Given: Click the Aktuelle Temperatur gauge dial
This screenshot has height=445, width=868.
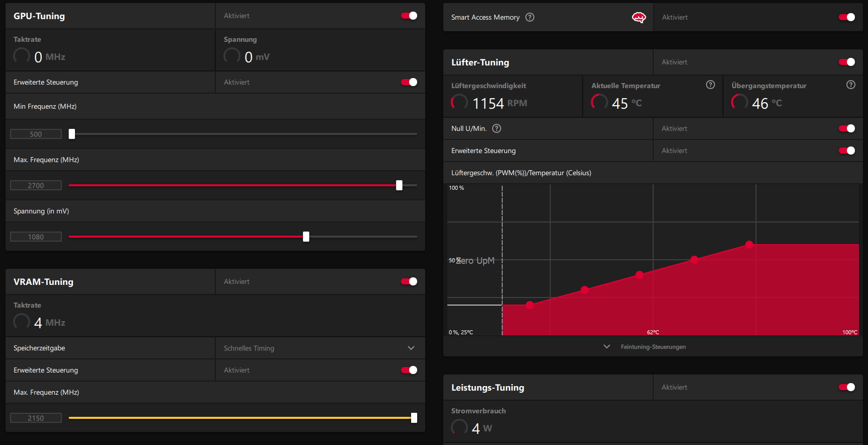Looking at the screenshot, I should (599, 102).
